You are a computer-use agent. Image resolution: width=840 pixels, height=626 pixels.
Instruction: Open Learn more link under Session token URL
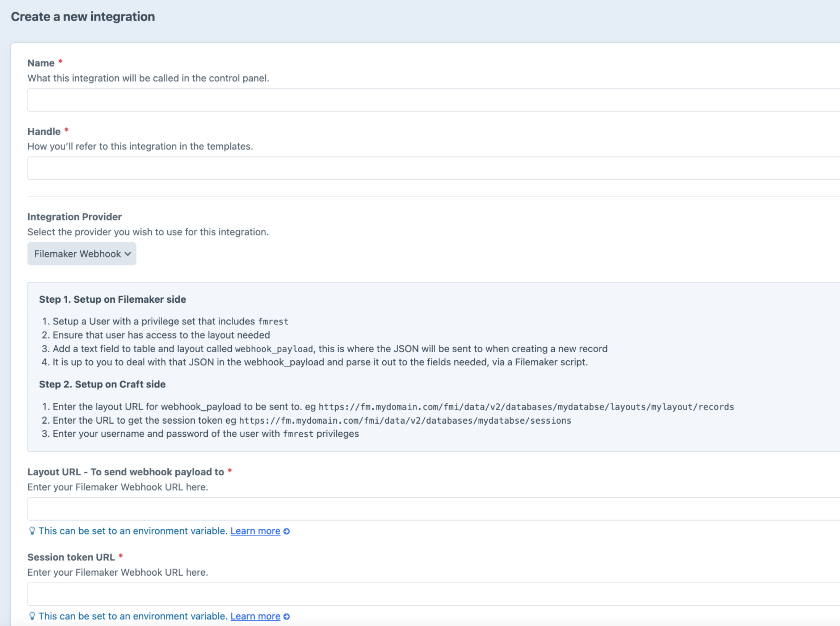tap(255, 616)
